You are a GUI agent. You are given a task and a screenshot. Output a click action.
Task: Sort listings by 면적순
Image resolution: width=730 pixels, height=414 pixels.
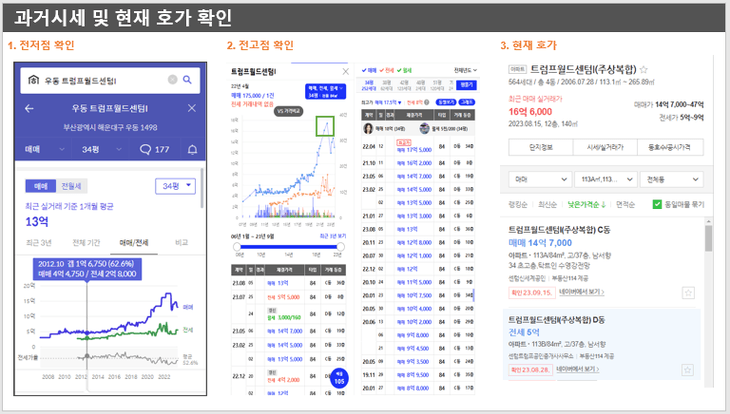[x=625, y=204]
